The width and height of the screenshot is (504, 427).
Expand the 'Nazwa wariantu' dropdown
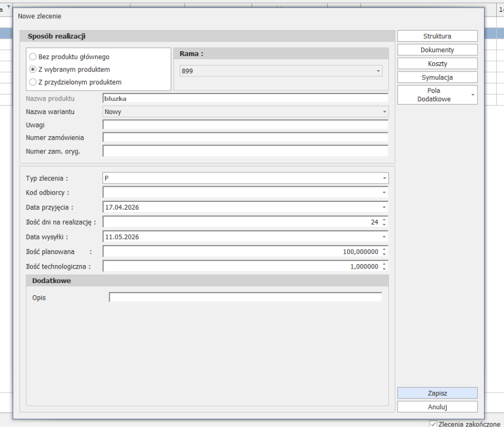point(384,112)
